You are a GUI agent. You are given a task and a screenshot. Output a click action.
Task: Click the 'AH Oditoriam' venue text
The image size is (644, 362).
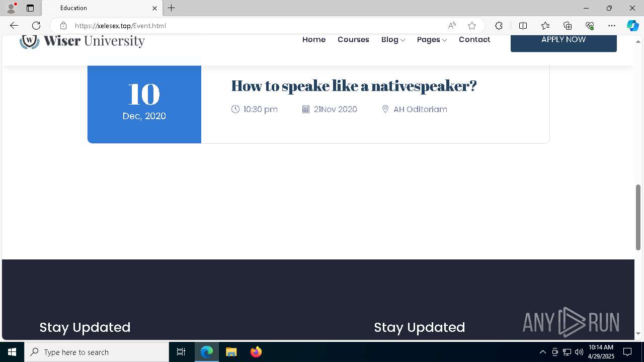point(420,109)
